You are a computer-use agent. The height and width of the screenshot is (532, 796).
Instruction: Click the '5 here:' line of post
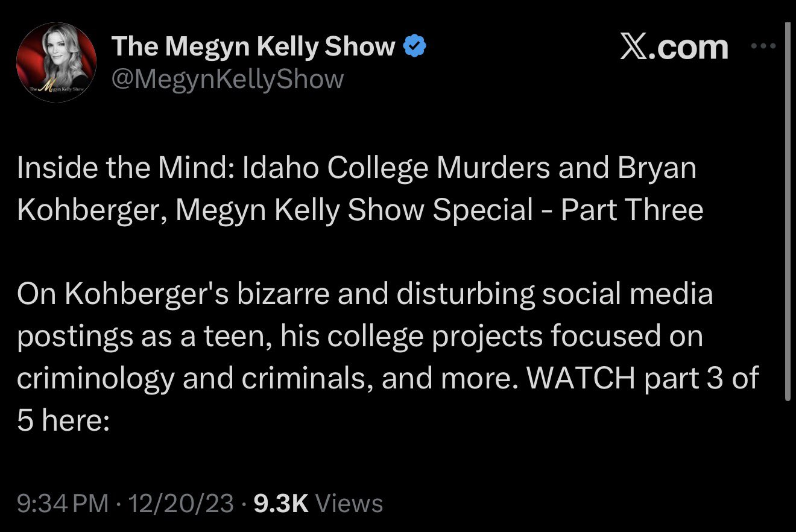63,420
